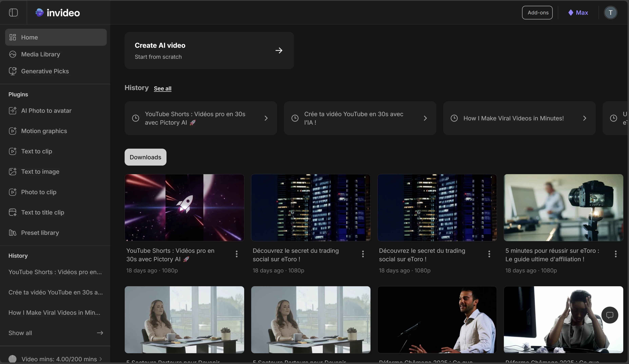Open options menu on eToro trading video
Screen dimensions: 629x364
coord(363,254)
